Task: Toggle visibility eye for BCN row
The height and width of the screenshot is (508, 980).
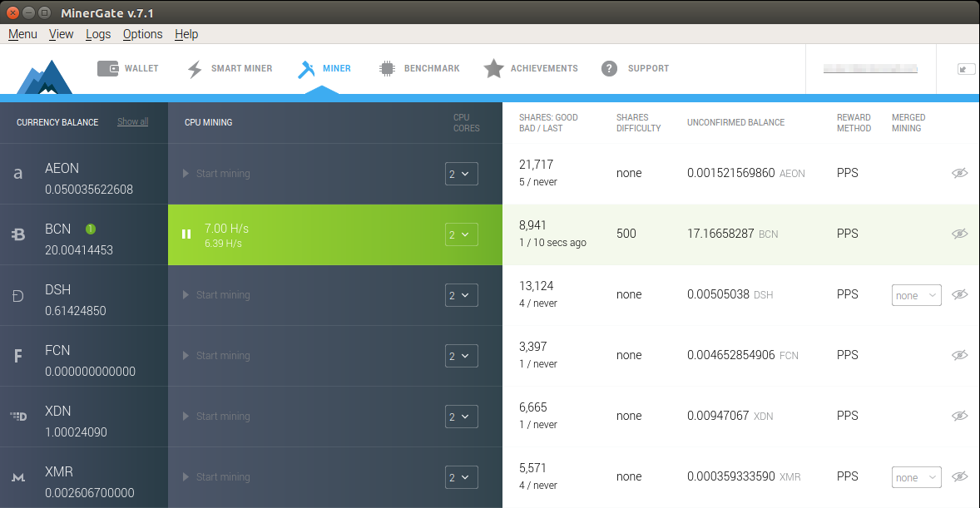Action: pos(959,234)
